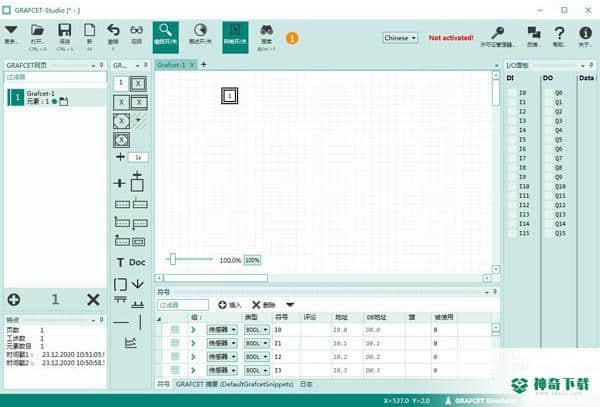Open help via question mark icon

pos(559,32)
